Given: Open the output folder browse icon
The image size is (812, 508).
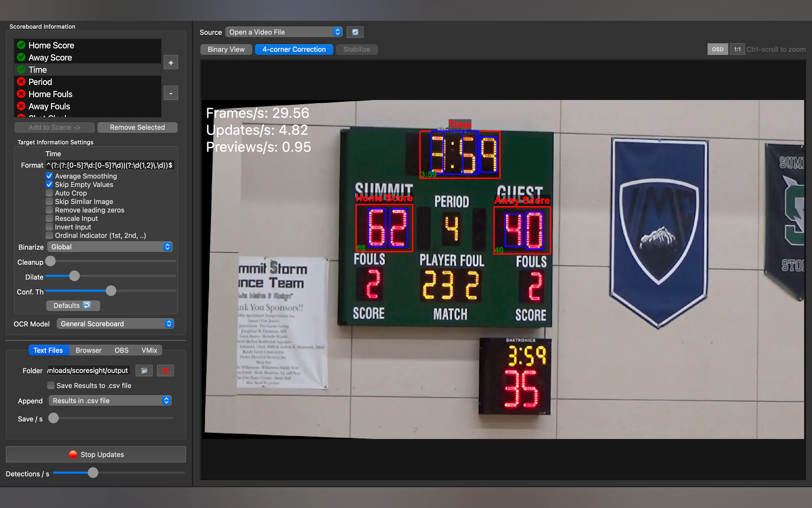Looking at the screenshot, I should (144, 370).
